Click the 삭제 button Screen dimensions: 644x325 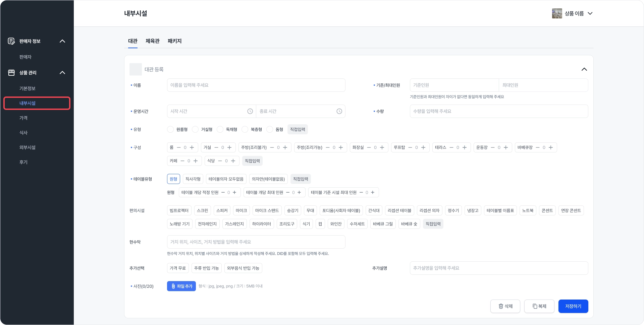tap(505, 306)
